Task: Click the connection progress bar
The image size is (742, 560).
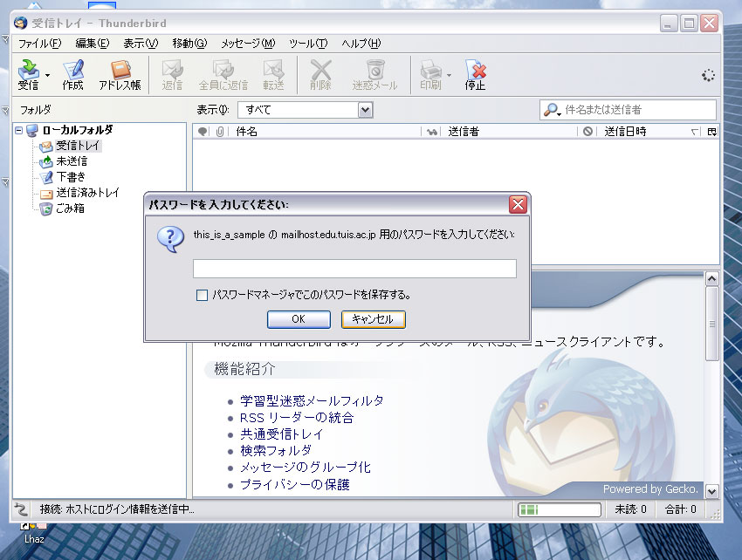Action: point(560,509)
